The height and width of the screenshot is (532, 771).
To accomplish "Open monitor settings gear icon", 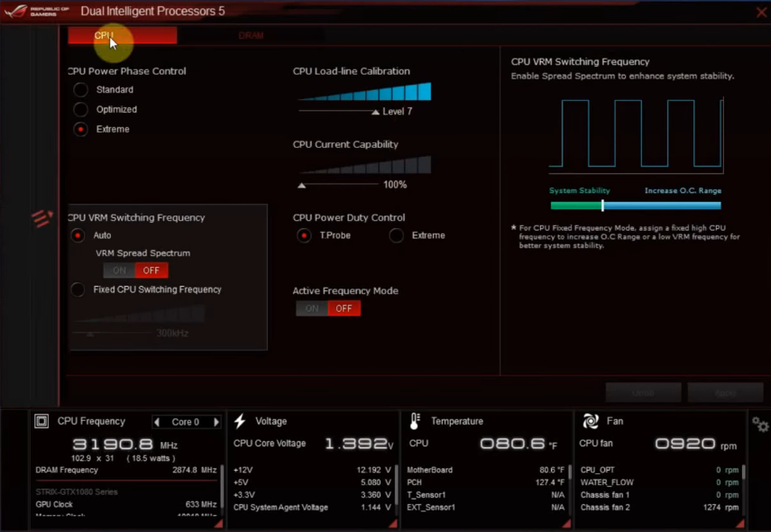I will click(759, 425).
